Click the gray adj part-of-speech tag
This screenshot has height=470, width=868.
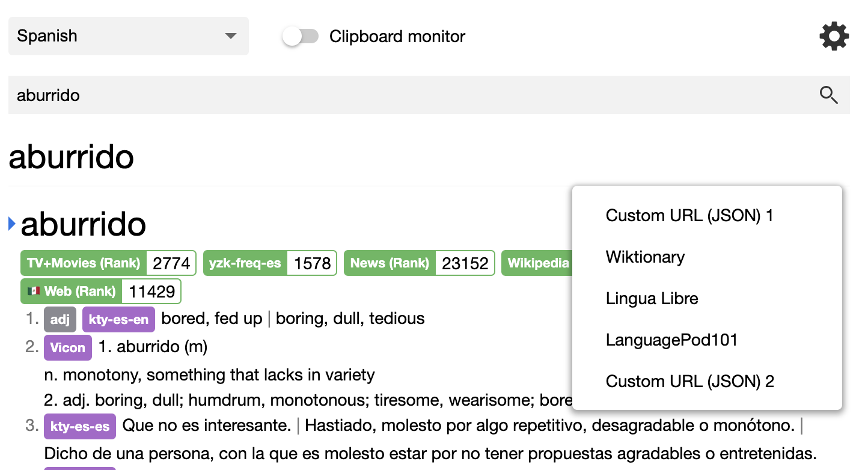pyautogui.click(x=60, y=320)
